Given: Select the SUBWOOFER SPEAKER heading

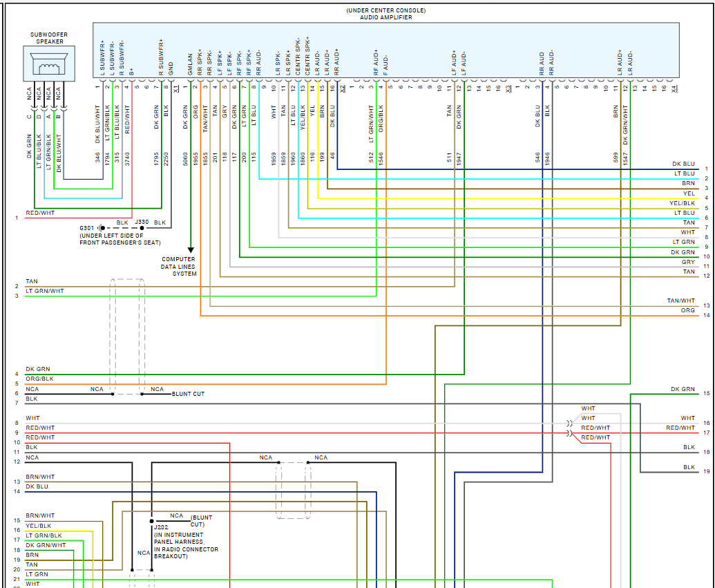Looking at the screenshot, I should coord(49,38).
